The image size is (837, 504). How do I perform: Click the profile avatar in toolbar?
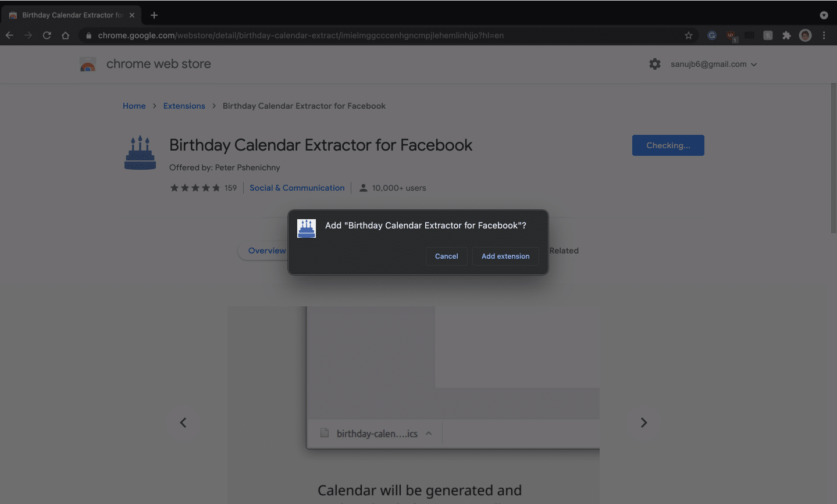coord(805,35)
